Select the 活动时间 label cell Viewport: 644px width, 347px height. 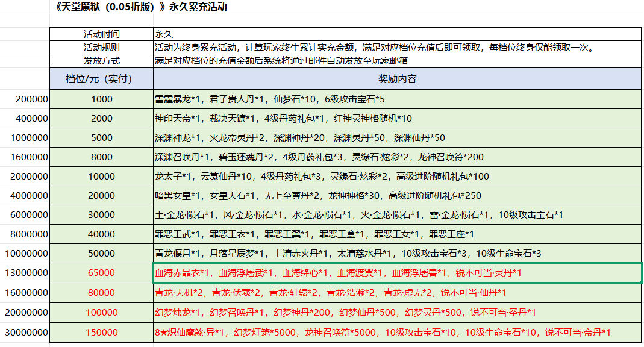coord(101,34)
